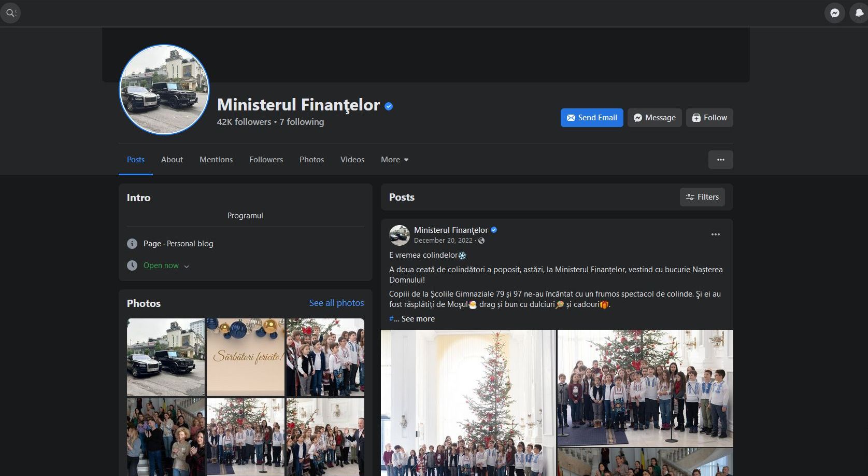Switch to the Photos tab
The image size is (868, 476).
tap(311, 160)
